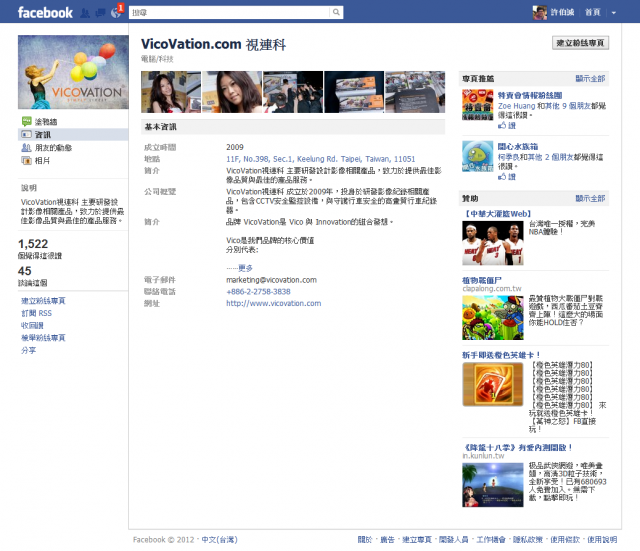
Task: Open fourth photo of product boxes
Action: click(x=354, y=92)
